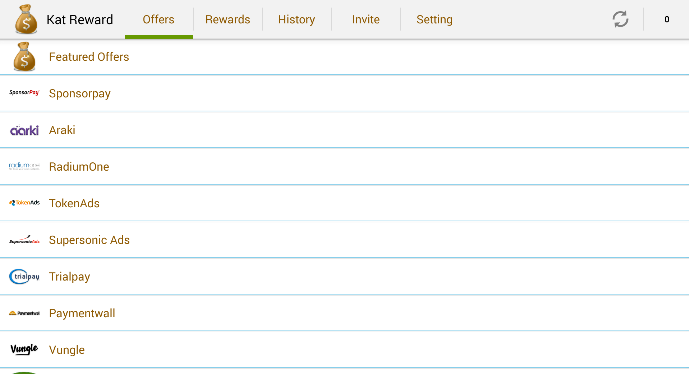Open the Featured Offers money bag icon
This screenshot has width=689, height=374.
(24, 57)
